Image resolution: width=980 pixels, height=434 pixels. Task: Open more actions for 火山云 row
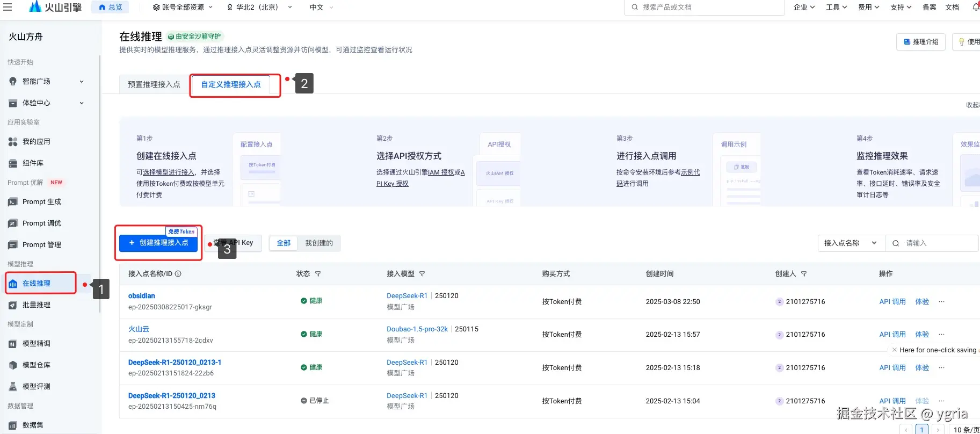tap(941, 335)
